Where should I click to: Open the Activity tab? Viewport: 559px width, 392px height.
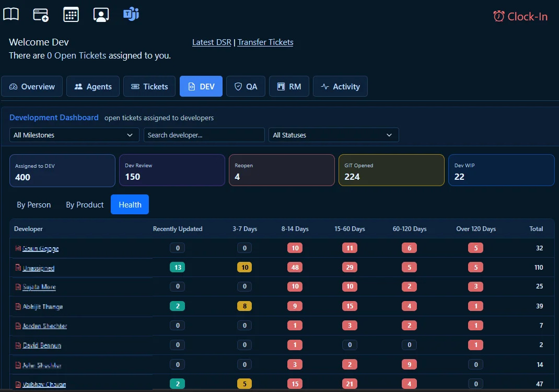[x=340, y=86]
